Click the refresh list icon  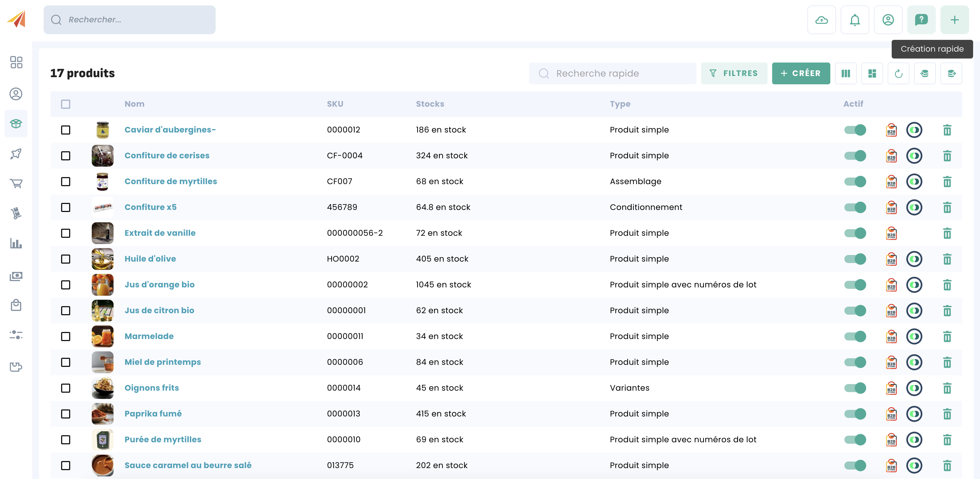click(x=898, y=73)
